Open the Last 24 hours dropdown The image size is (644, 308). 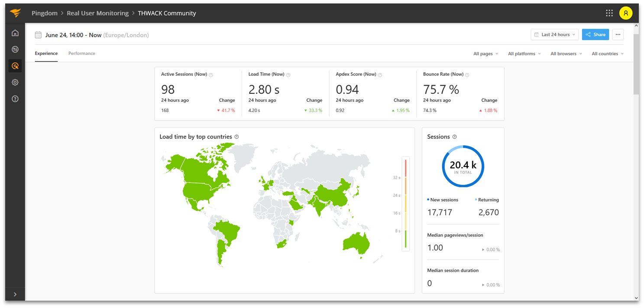(554, 34)
